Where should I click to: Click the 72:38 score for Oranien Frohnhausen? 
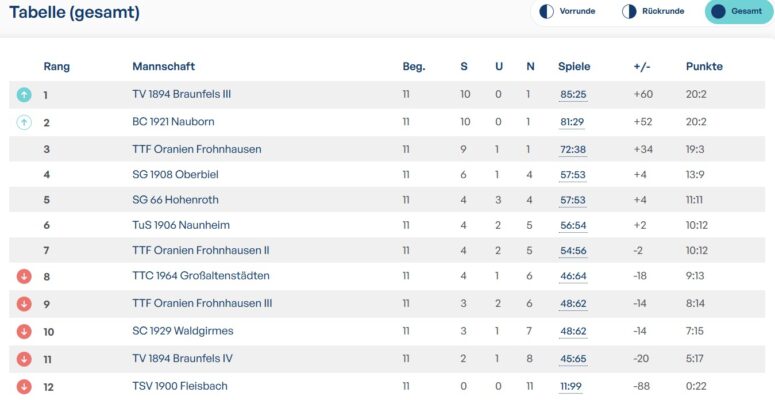pyautogui.click(x=573, y=149)
